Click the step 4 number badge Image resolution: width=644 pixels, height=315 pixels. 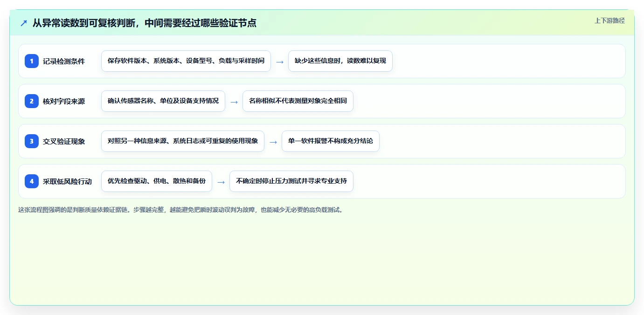tap(32, 181)
